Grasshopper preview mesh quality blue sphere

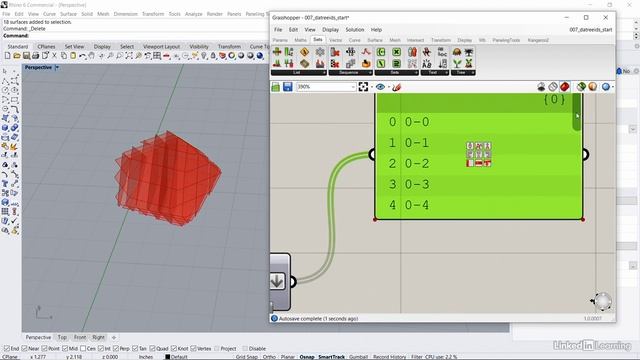606,87
